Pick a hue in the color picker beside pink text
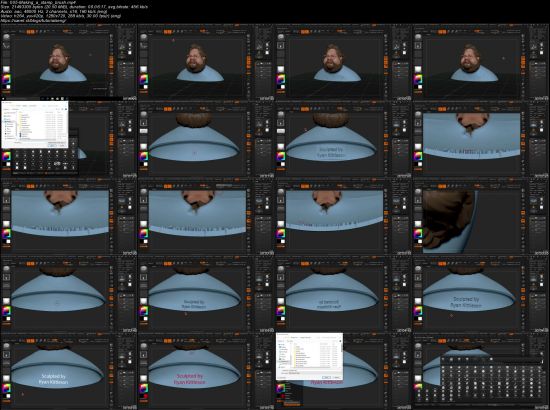This screenshot has width=550, height=410. (144, 389)
